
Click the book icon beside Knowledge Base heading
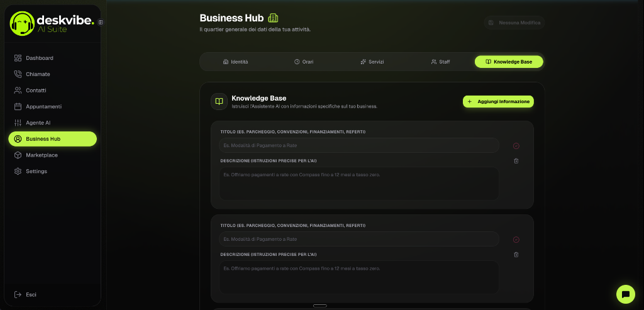219,101
